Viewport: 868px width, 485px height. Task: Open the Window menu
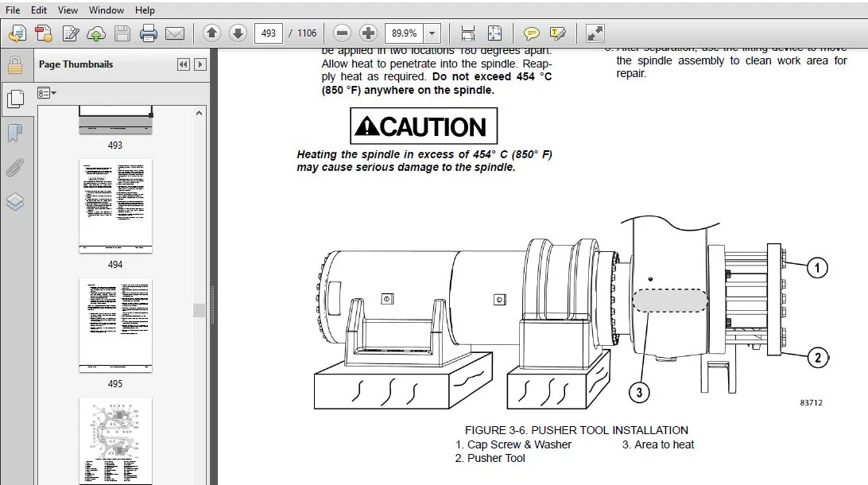tap(107, 10)
